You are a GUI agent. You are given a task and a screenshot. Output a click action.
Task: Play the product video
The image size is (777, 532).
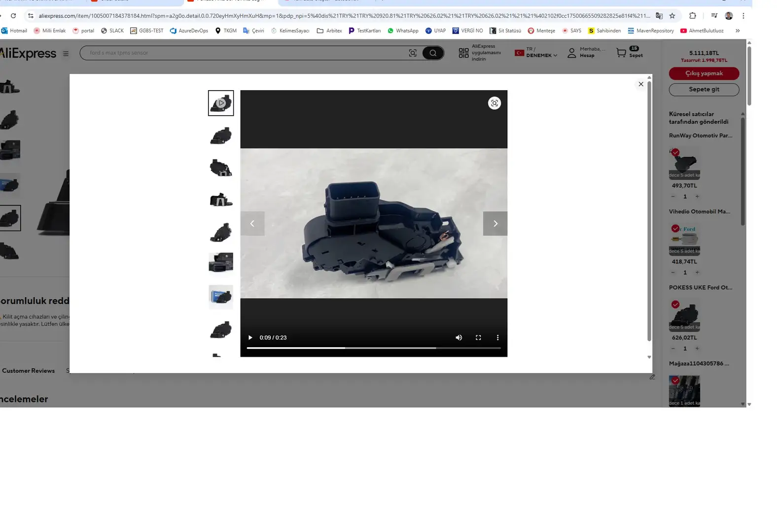250,337
